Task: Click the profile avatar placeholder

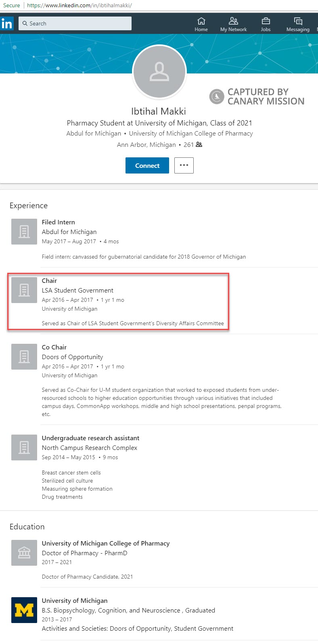Action: click(x=159, y=72)
